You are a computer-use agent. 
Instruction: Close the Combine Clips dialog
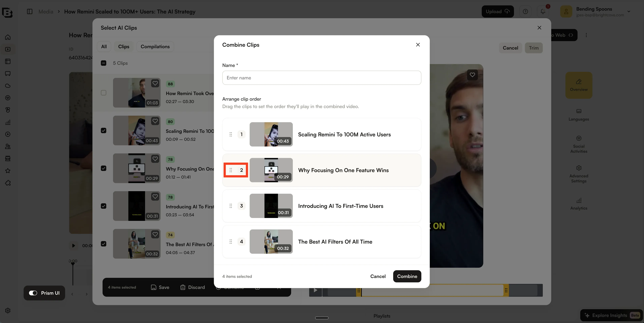pyautogui.click(x=418, y=45)
